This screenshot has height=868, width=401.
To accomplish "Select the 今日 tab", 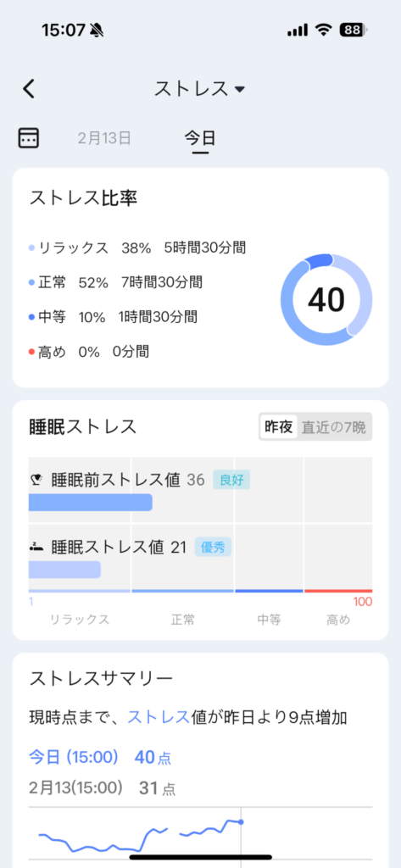I will [200, 138].
